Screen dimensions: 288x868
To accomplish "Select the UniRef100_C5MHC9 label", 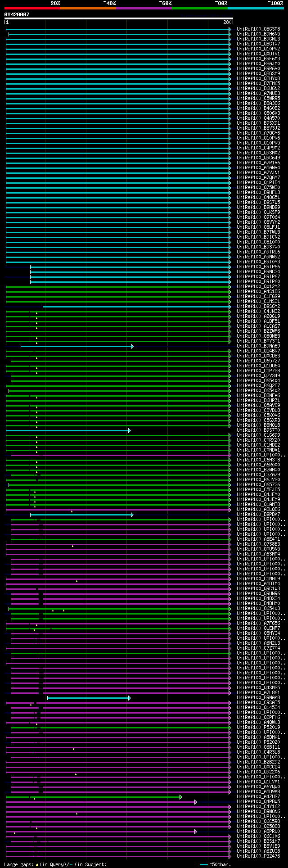I will pos(258,579).
